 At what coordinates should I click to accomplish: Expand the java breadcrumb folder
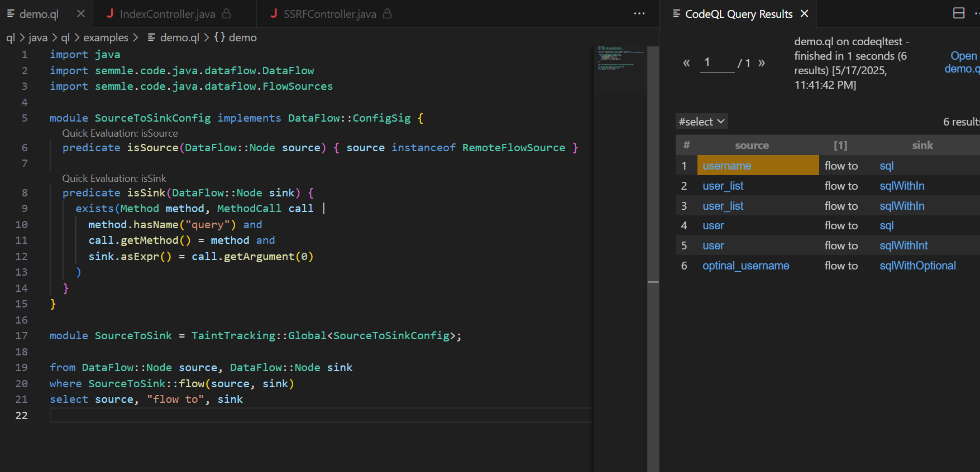(38, 37)
